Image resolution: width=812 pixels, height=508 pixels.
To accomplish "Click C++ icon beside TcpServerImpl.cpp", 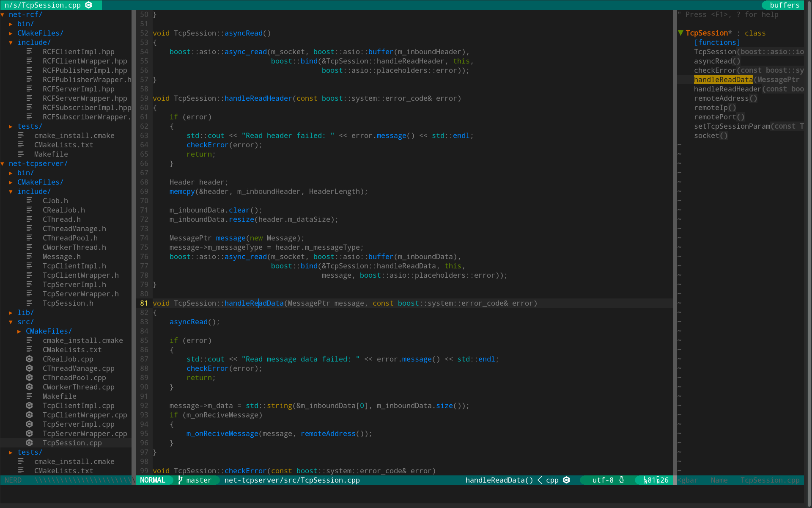I will coord(29,424).
